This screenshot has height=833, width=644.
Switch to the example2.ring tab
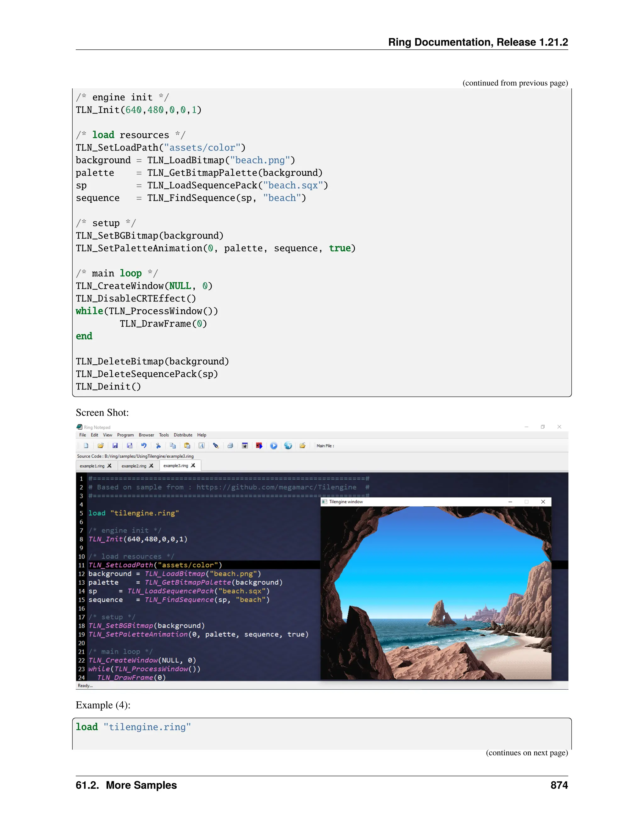(x=134, y=466)
